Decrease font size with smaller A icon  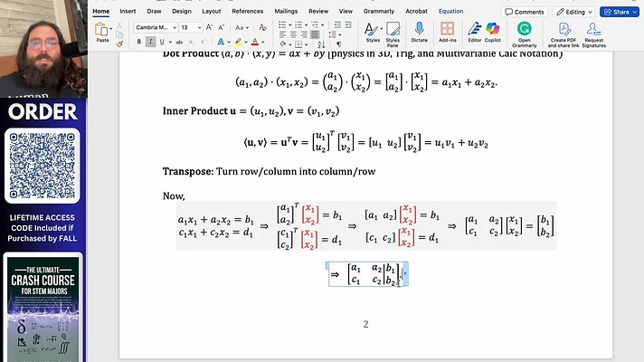click(x=221, y=27)
